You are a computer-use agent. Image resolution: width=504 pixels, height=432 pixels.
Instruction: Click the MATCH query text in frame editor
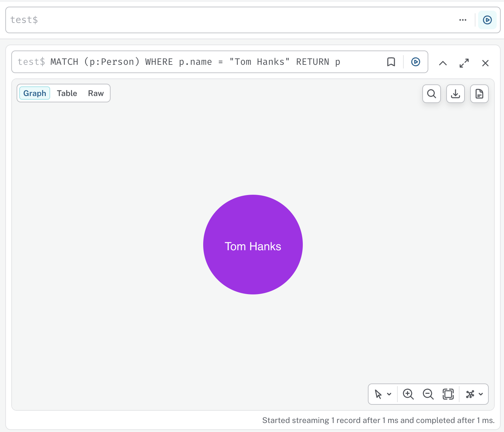(x=195, y=62)
